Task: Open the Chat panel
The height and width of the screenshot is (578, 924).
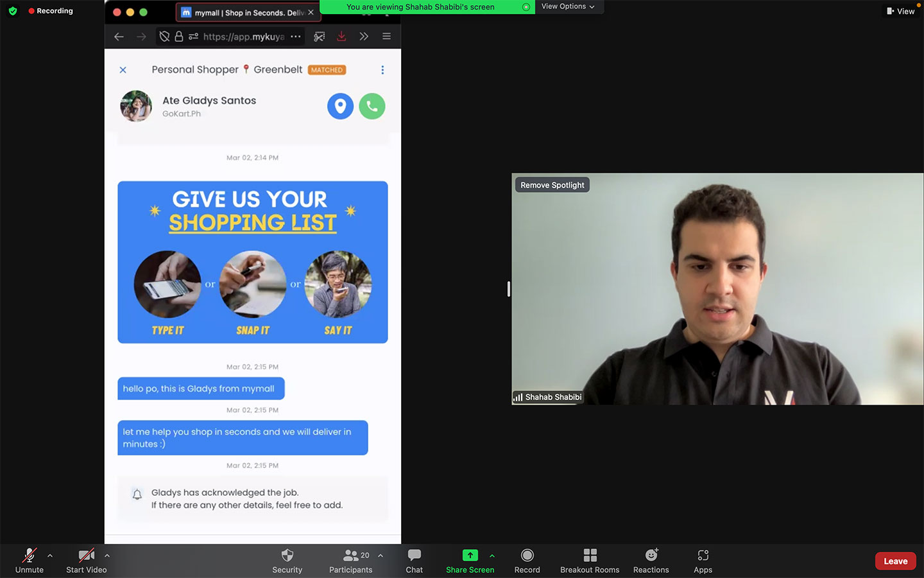Action: click(x=414, y=561)
